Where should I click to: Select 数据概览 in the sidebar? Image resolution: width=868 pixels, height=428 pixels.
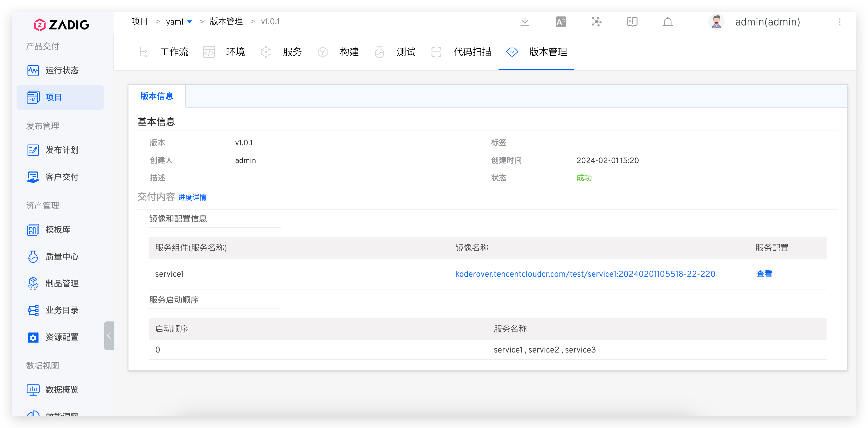62,390
